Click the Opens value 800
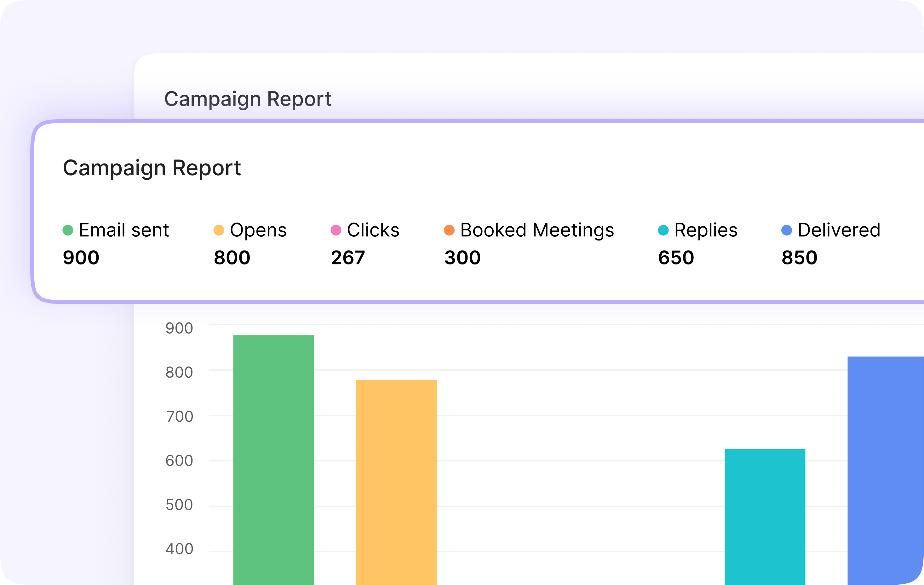 pyautogui.click(x=232, y=258)
